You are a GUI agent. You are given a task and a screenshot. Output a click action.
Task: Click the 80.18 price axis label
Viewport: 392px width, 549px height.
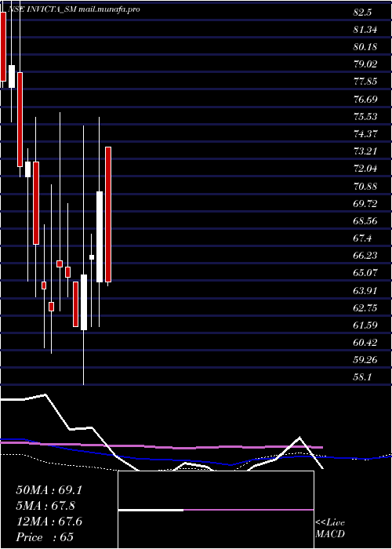point(365,47)
